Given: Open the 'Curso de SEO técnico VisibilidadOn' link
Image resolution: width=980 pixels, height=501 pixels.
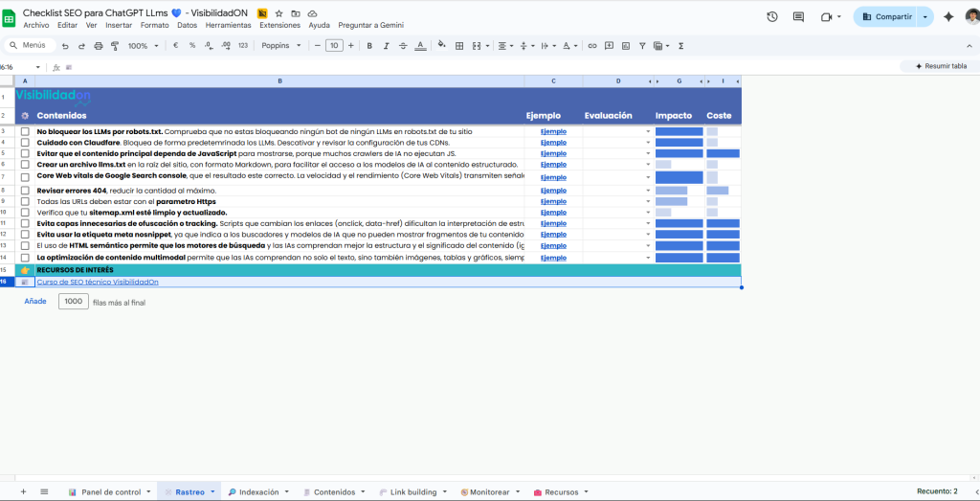Looking at the screenshot, I should tap(98, 282).
